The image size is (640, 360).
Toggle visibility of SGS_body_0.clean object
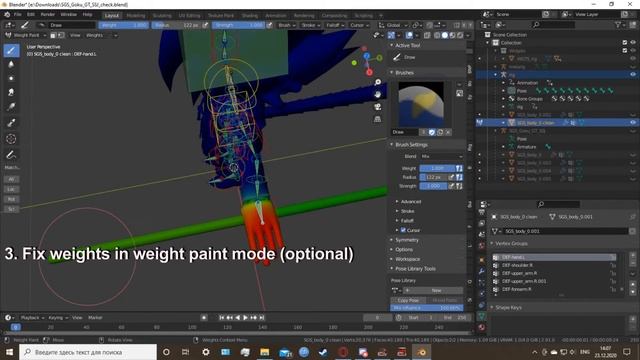(633, 122)
